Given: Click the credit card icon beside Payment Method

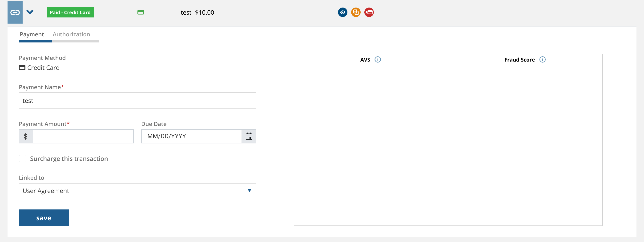Looking at the screenshot, I should (22, 67).
